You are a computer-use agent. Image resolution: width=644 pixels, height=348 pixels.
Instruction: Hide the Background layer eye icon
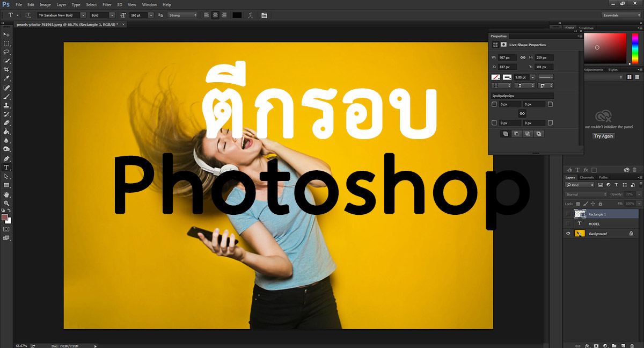click(x=568, y=234)
